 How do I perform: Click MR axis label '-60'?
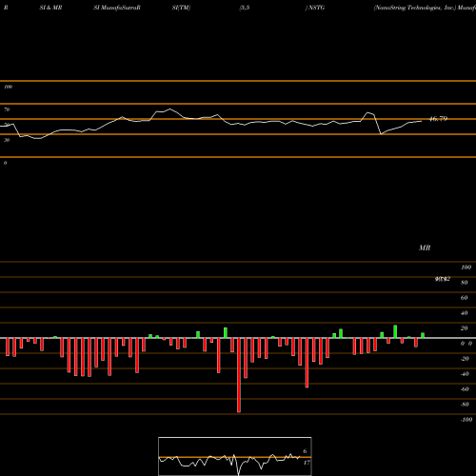point(465,389)
